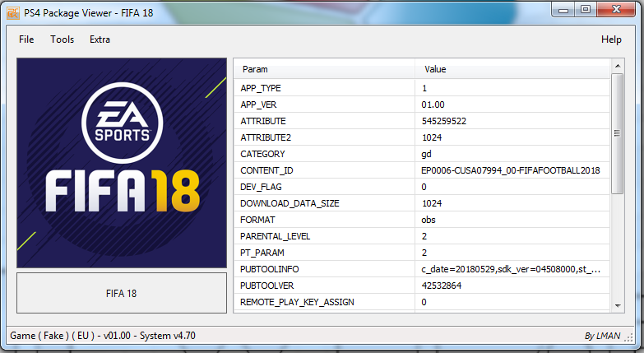Maximize the Package Viewer window

click(x=586, y=9)
